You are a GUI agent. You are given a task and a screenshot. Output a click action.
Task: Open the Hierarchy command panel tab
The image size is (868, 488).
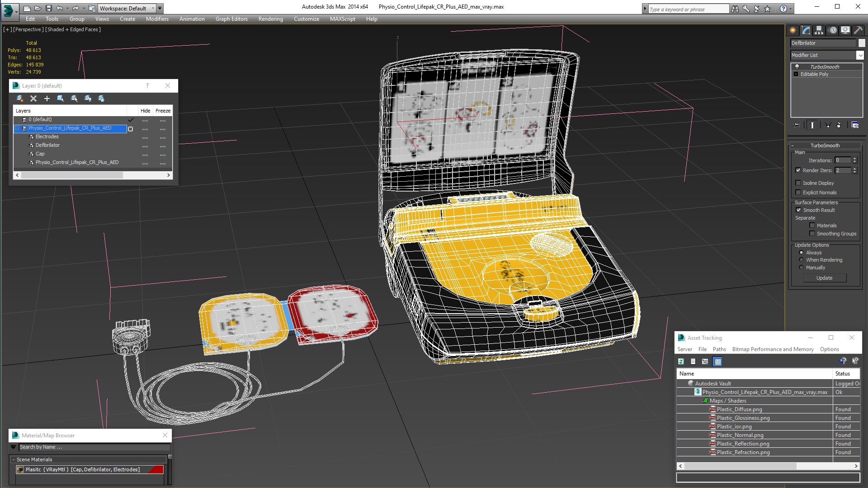coord(819,30)
